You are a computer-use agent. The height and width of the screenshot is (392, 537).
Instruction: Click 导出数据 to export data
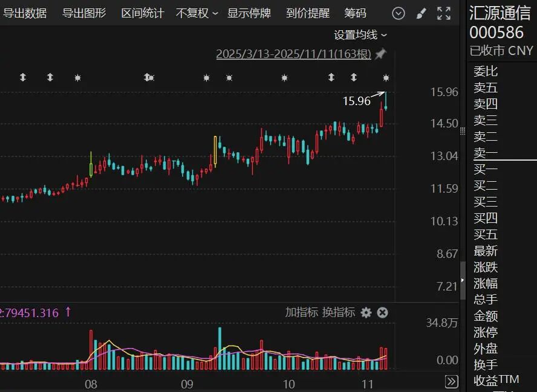coord(27,13)
